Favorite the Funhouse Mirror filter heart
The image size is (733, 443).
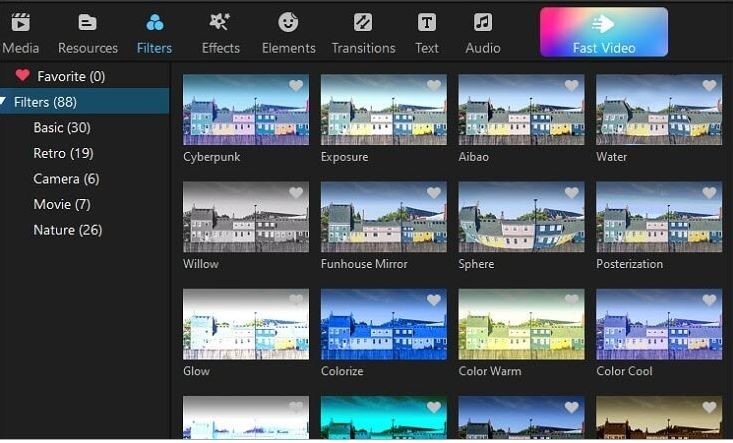click(x=434, y=193)
